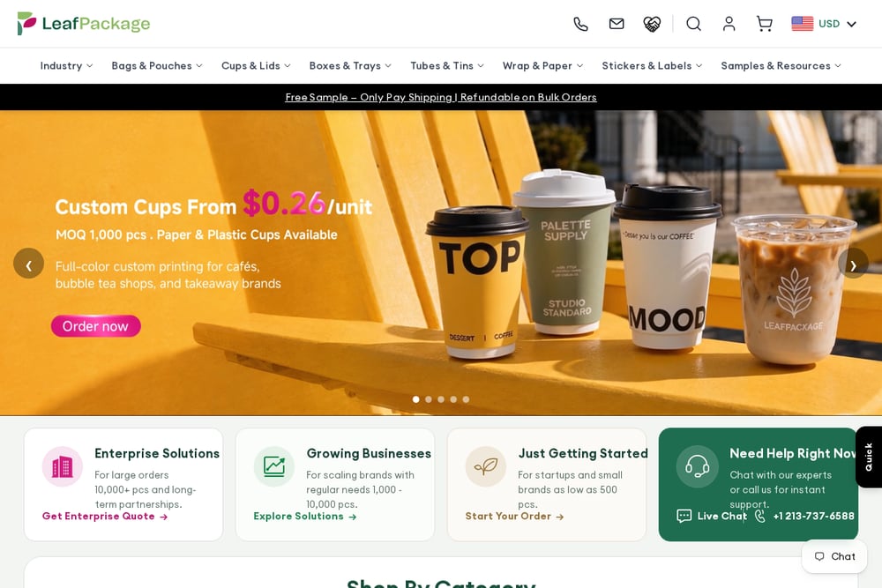Select the fourth carousel dot
This screenshot has width=882, height=588.
pos(453,399)
